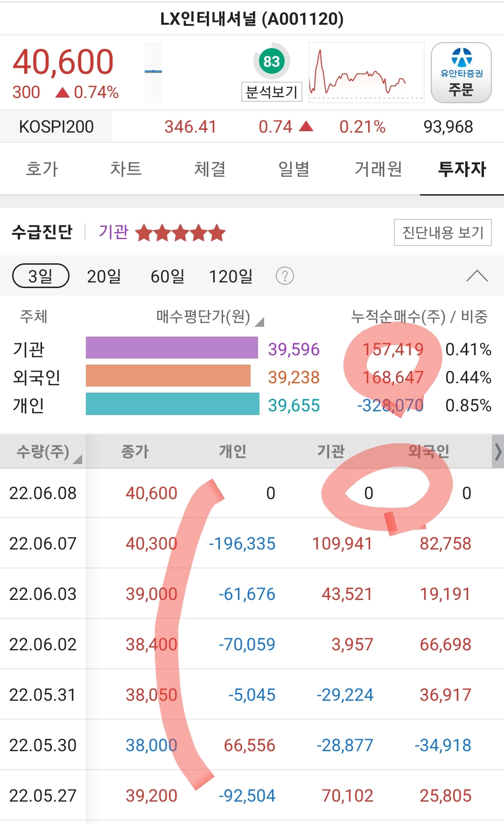Open the question mark help icon

pos(285,276)
